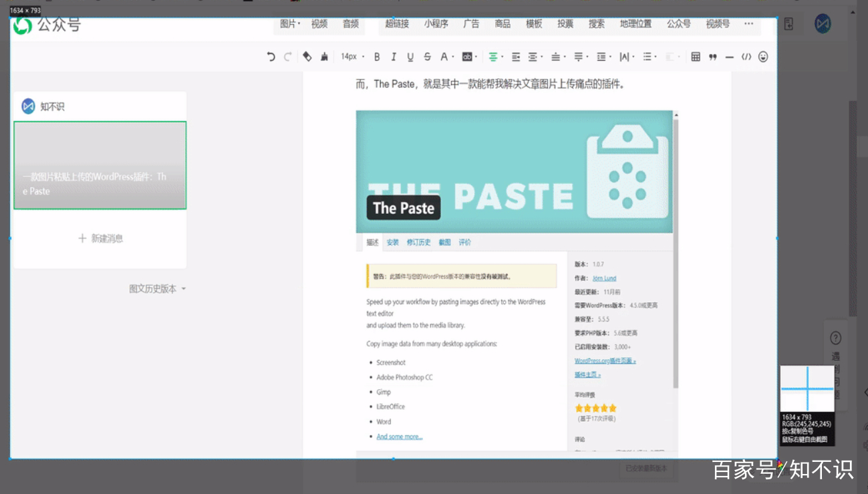Image resolution: width=868 pixels, height=494 pixels.
Task: Click 搜索 in the insert bar
Action: pos(597,24)
